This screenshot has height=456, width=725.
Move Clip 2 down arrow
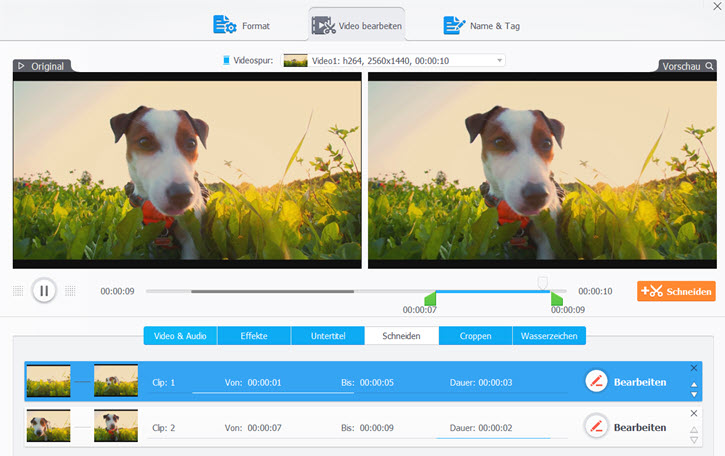tap(694, 440)
